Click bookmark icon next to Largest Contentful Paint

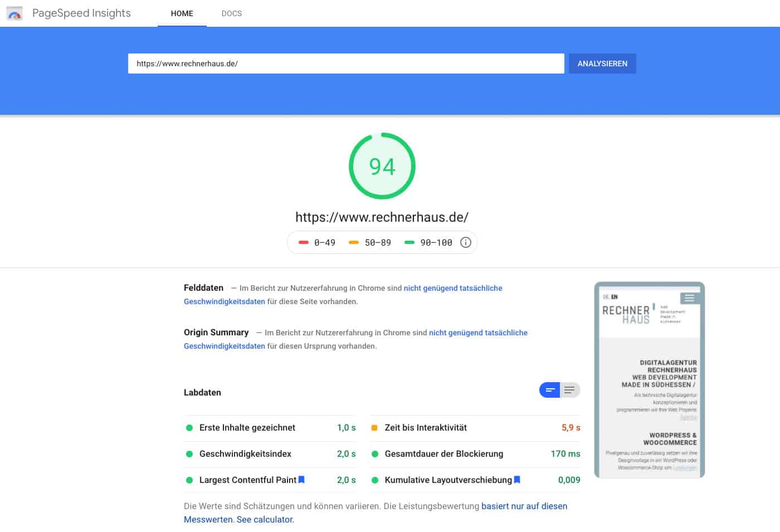301,480
